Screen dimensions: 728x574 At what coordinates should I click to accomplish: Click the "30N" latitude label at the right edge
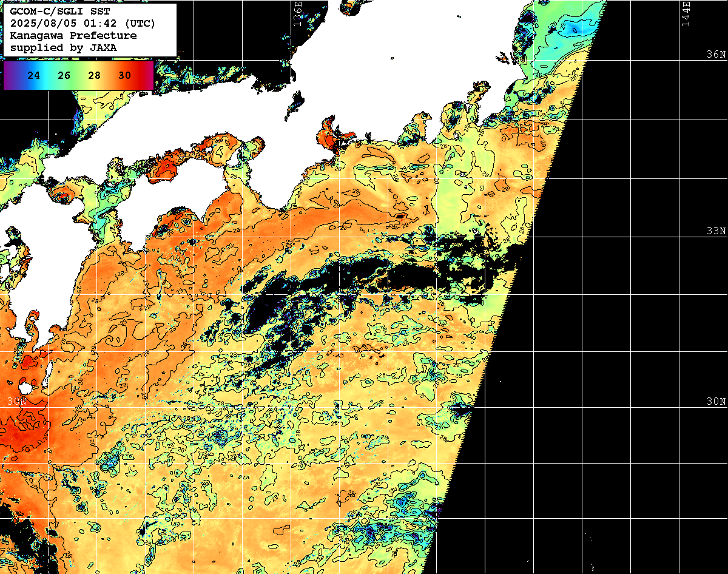pyautogui.click(x=716, y=401)
